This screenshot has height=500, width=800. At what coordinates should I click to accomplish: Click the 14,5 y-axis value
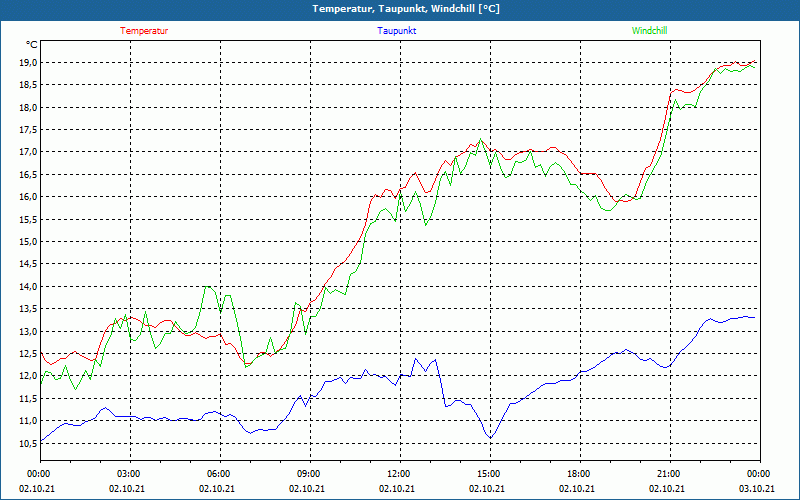click(x=29, y=264)
